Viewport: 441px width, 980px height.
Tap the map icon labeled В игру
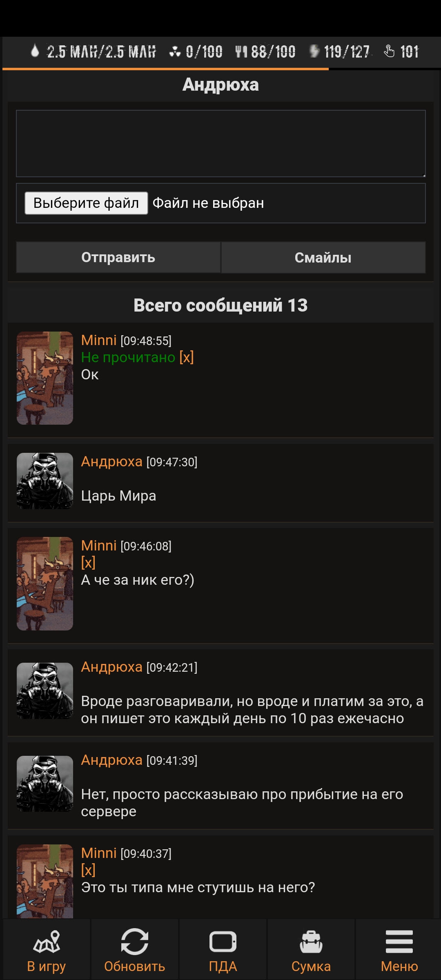(47, 942)
